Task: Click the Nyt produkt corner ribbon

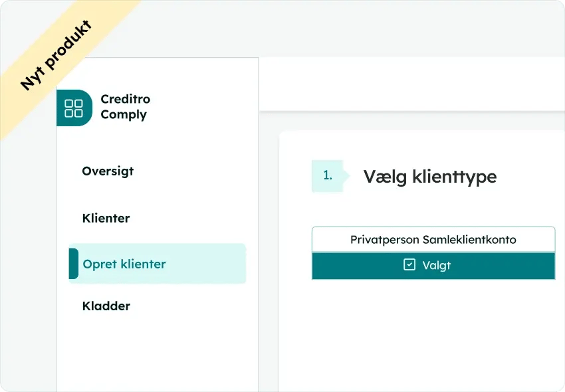Action: [x=56, y=56]
